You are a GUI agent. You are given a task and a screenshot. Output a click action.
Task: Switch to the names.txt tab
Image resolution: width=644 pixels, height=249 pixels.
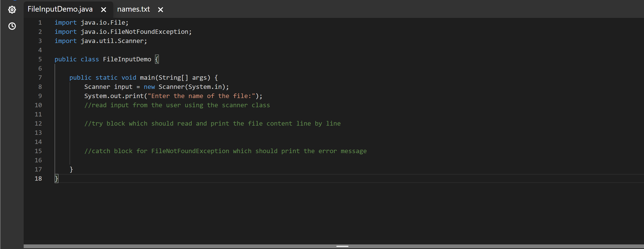133,9
